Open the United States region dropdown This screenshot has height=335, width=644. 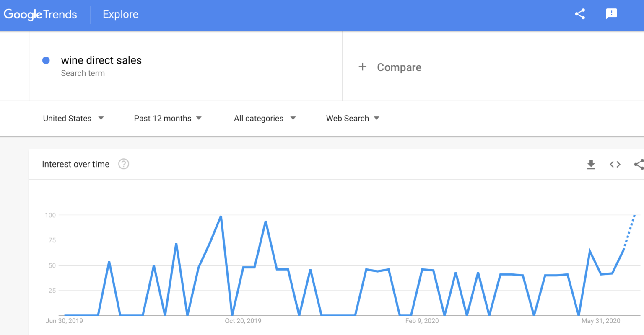tap(73, 119)
